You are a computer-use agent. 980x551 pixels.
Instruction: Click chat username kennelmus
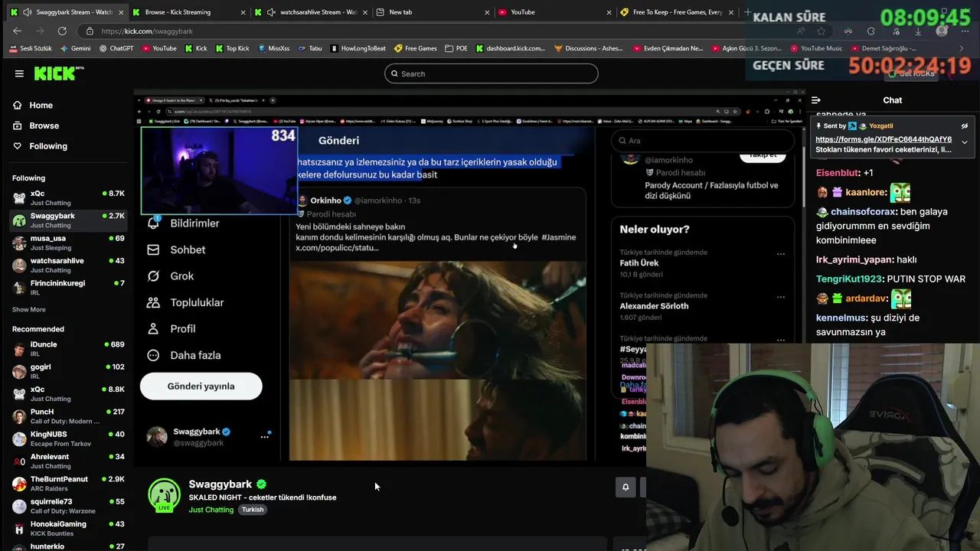point(841,318)
